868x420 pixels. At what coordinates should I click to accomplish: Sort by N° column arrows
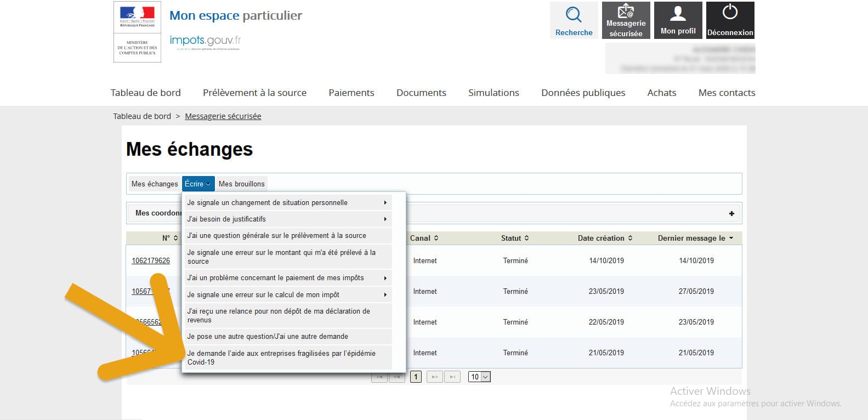click(x=175, y=238)
